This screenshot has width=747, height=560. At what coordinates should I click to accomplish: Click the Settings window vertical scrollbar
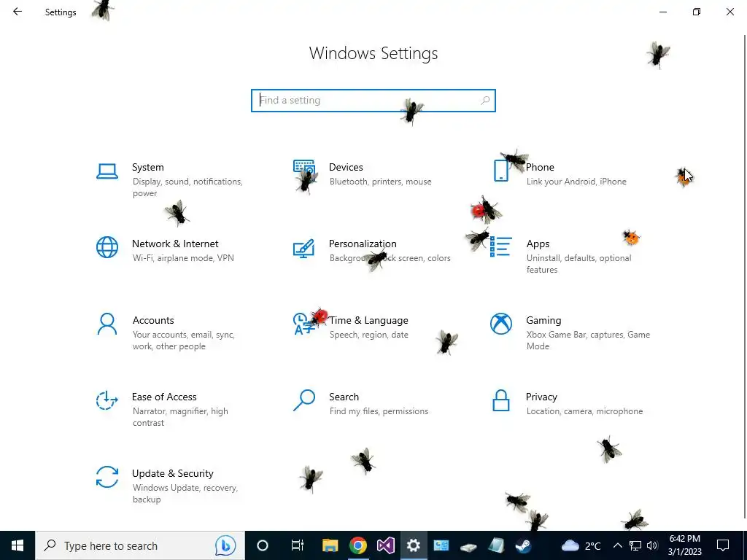(x=745, y=276)
